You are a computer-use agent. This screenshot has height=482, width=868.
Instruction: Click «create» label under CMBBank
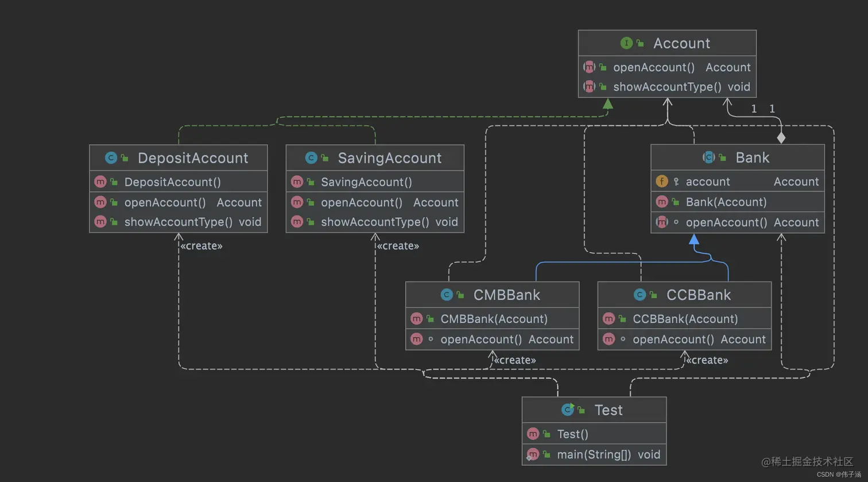[x=515, y=360]
